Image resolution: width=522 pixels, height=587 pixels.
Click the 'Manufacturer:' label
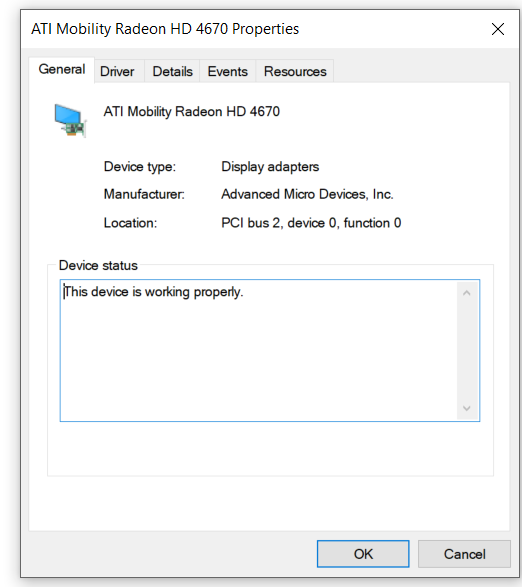(144, 194)
